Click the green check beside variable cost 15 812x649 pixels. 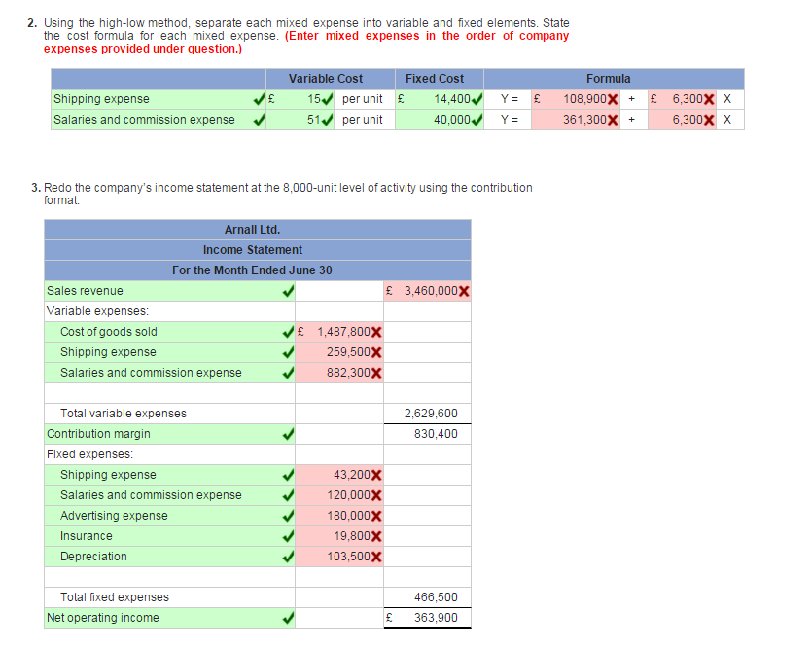pos(327,99)
